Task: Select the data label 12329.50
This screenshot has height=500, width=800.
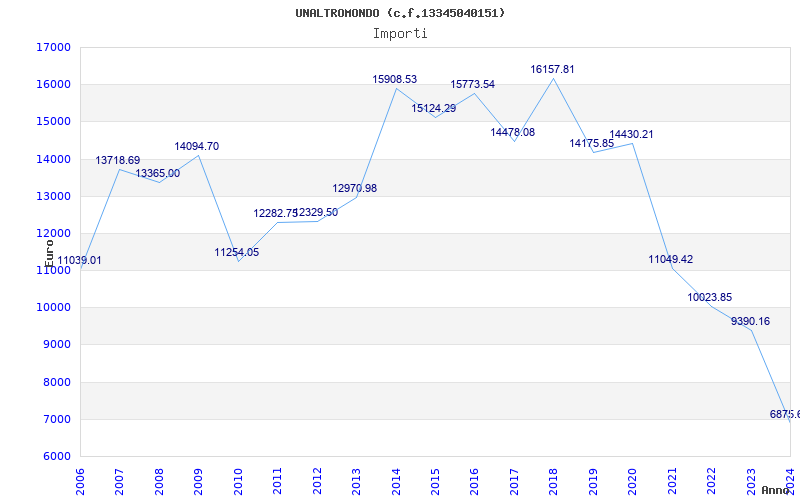Action: (x=317, y=213)
